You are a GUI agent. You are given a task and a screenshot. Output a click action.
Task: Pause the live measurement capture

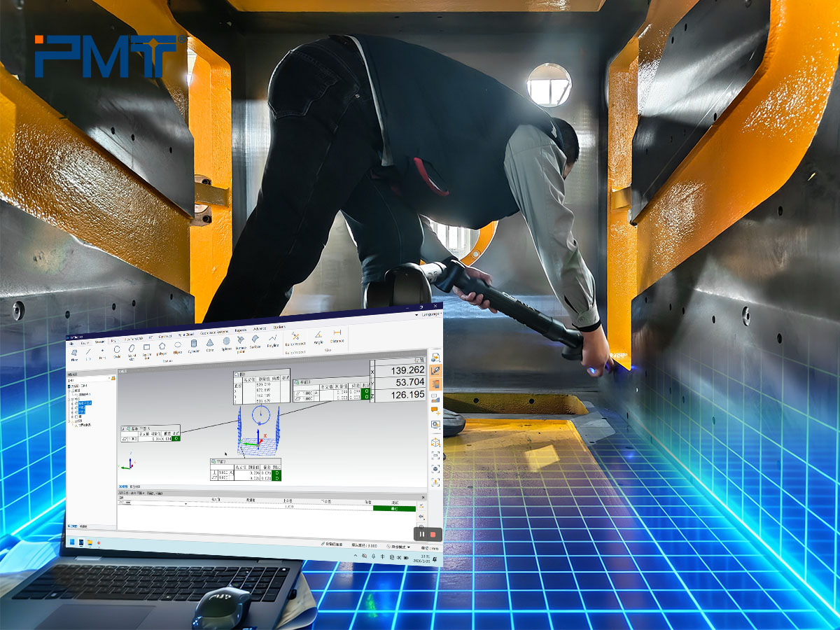click(x=422, y=534)
